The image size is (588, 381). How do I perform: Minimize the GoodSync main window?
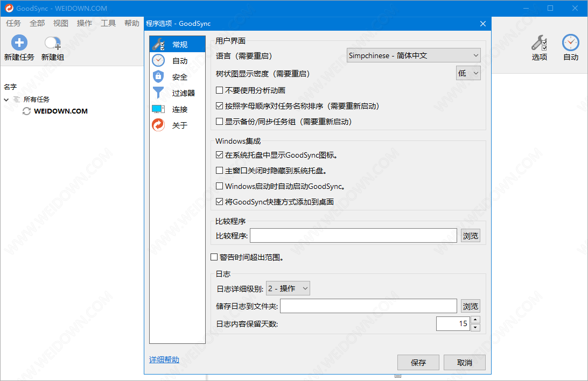[526, 8]
